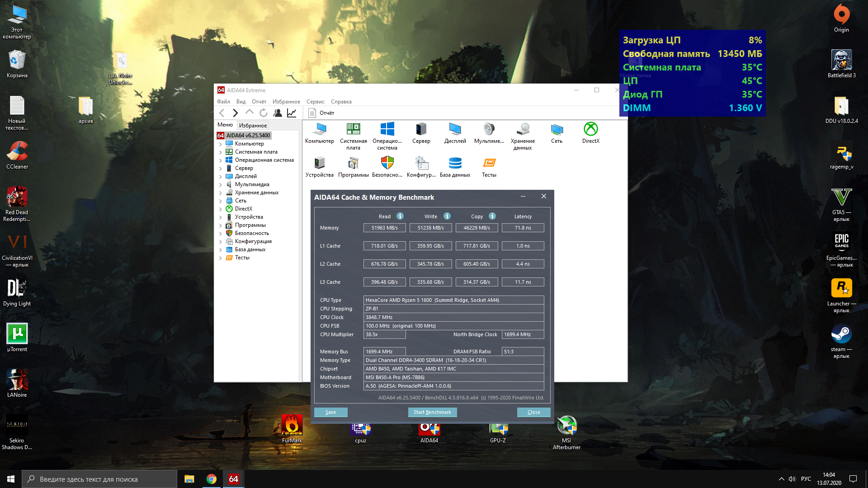Click the Refresh toolbar icon
This screenshot has width=868, height=488.
click(264, 113)
